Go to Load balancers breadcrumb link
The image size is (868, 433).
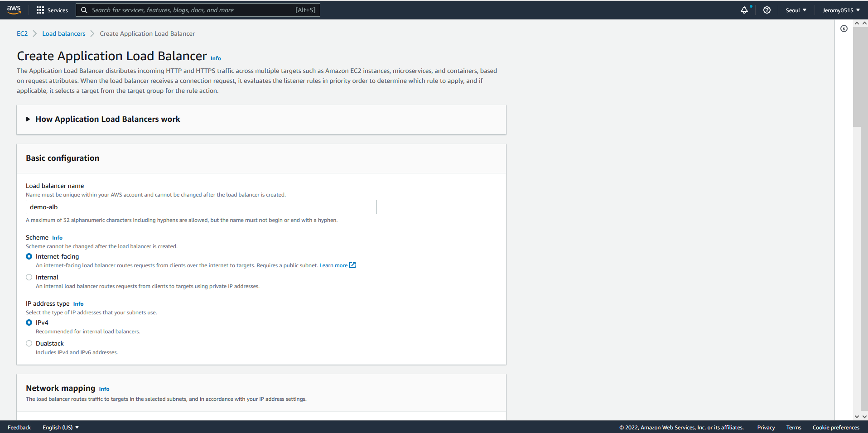64,34
